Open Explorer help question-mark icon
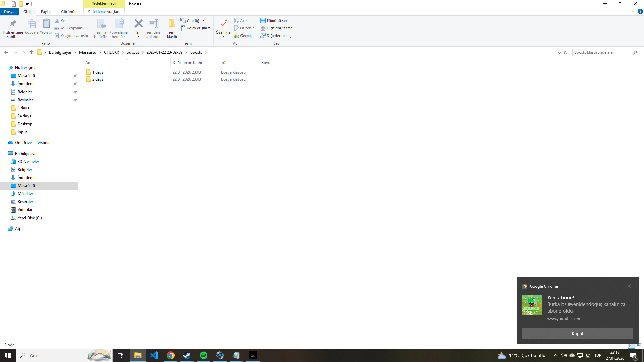Image resolution: width=644 pixels, height=362 pixels. click(x=640, y=11)
